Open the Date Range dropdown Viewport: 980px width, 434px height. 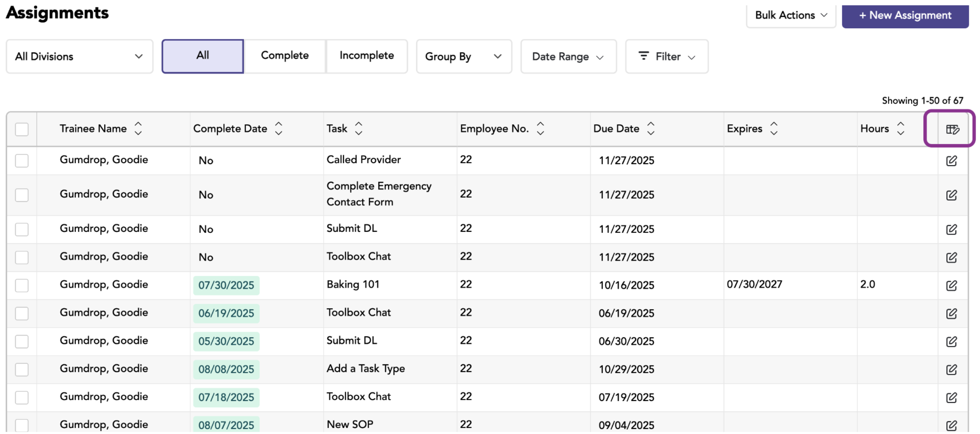pos(568,57)
